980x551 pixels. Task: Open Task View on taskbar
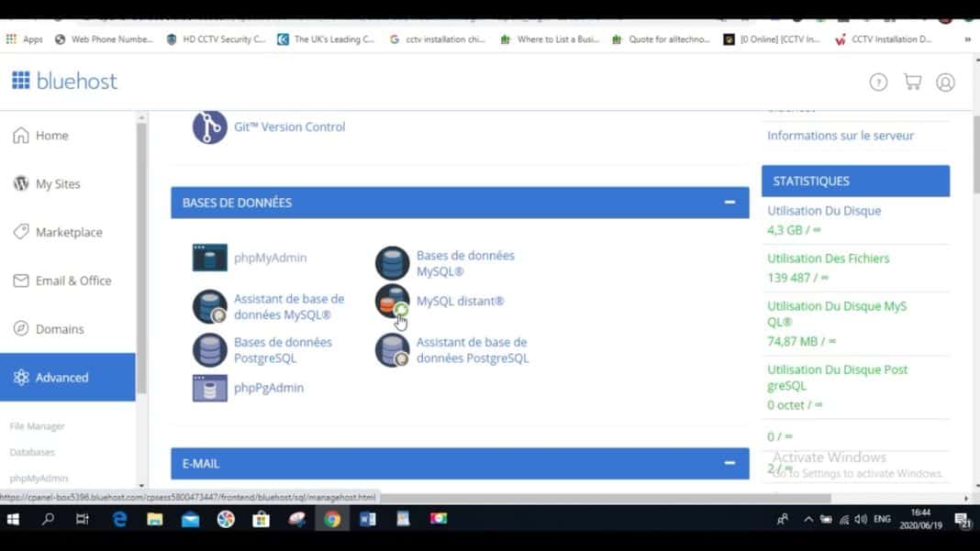(x=83, y=519)
